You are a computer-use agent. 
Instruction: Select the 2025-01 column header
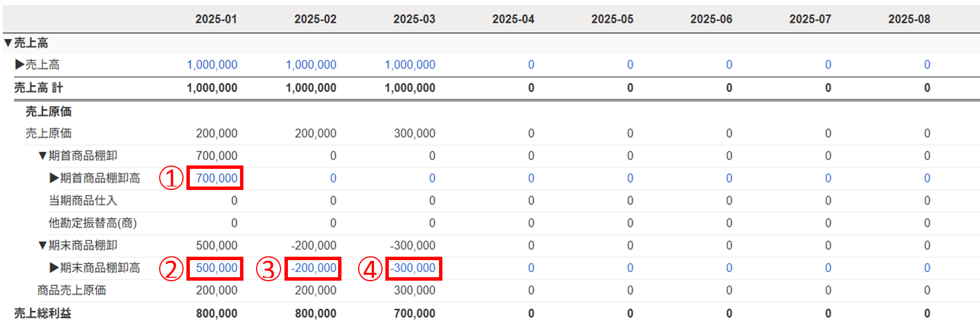(x=216, y=19)
